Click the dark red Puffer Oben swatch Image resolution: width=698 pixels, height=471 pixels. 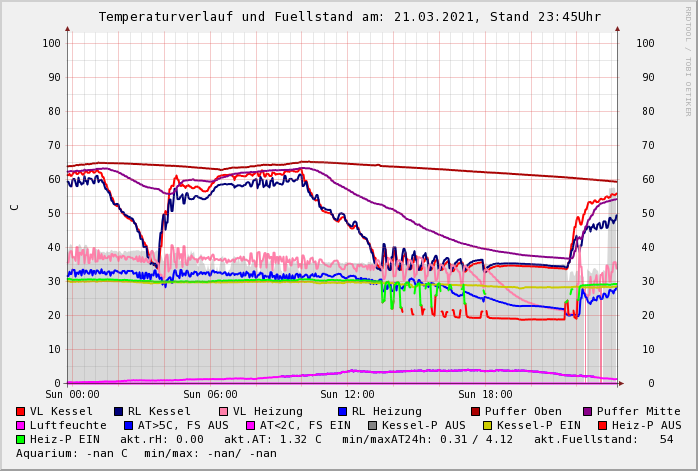pos(476,411)
